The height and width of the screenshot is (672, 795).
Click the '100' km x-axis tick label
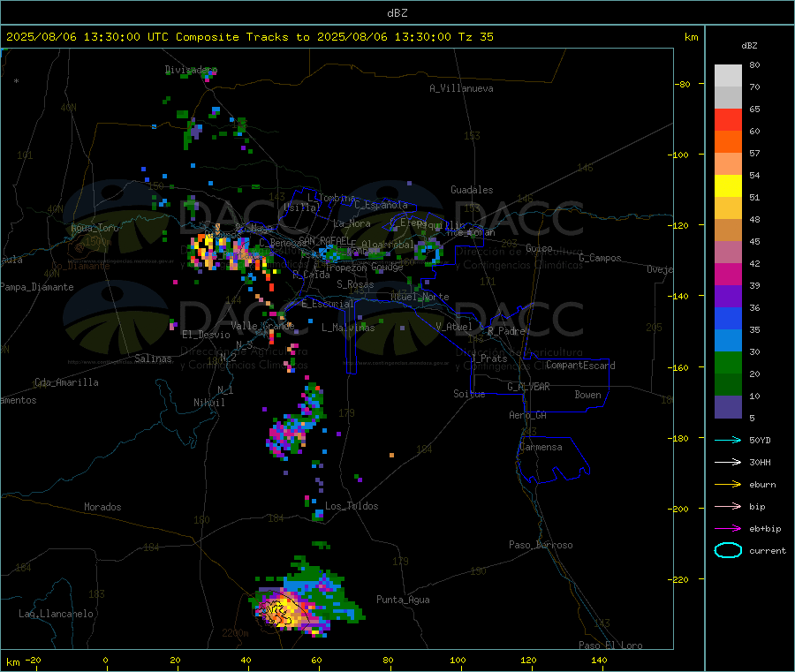pyautogui.click(x=458, y=661)
